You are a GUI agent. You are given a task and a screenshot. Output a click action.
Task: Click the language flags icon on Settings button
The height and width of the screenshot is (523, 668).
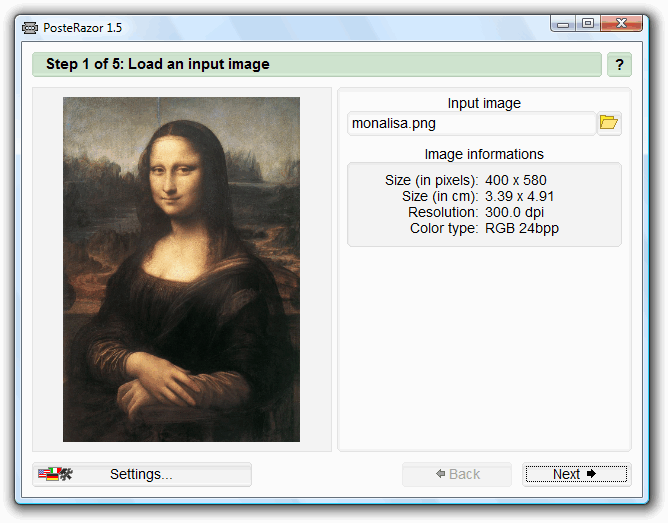coord(55,475)
